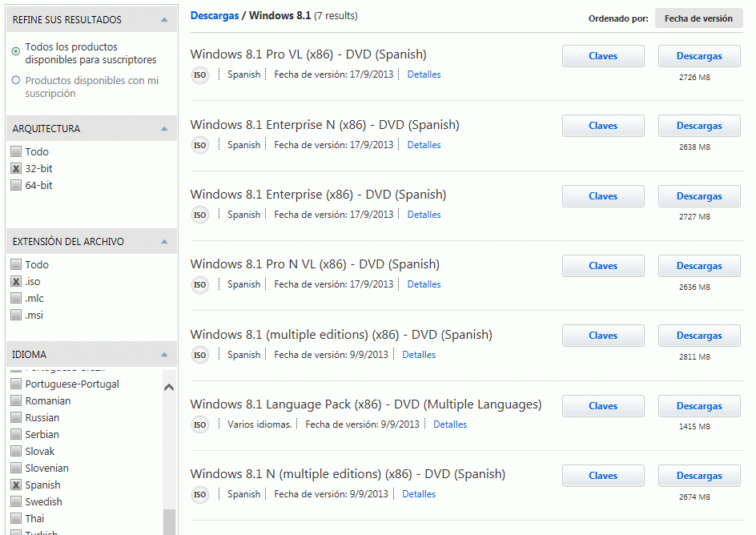756x535 pixels.
Task: Collapse the Arquitectura section
Action: [164, 129]
